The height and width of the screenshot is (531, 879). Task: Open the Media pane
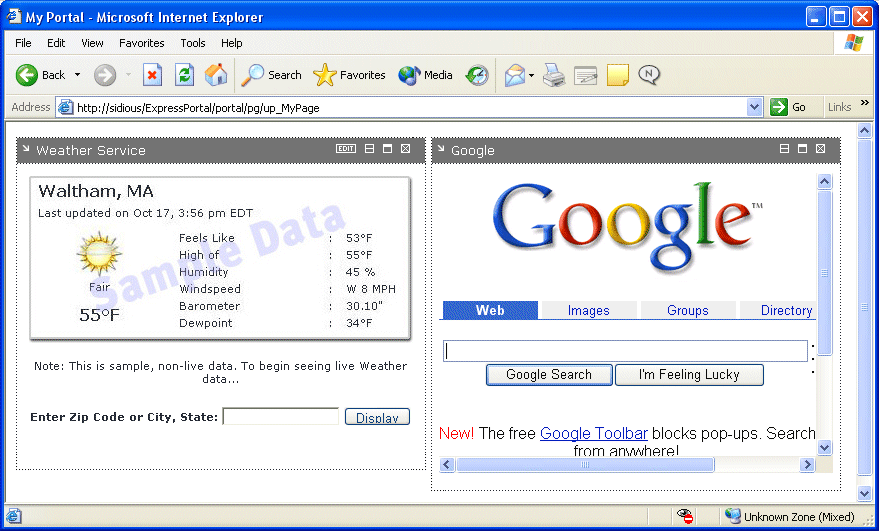(425, 75)
